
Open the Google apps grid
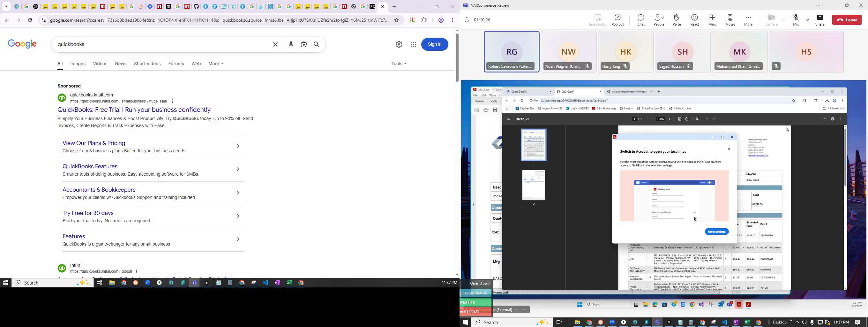point(414,44)
